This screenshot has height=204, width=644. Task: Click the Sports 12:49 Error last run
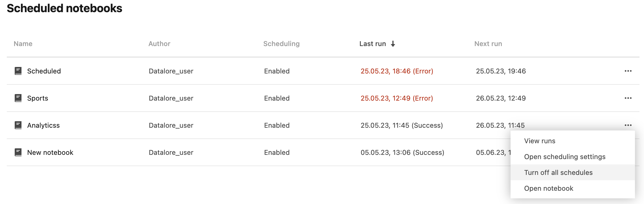[x=397, y=98]
